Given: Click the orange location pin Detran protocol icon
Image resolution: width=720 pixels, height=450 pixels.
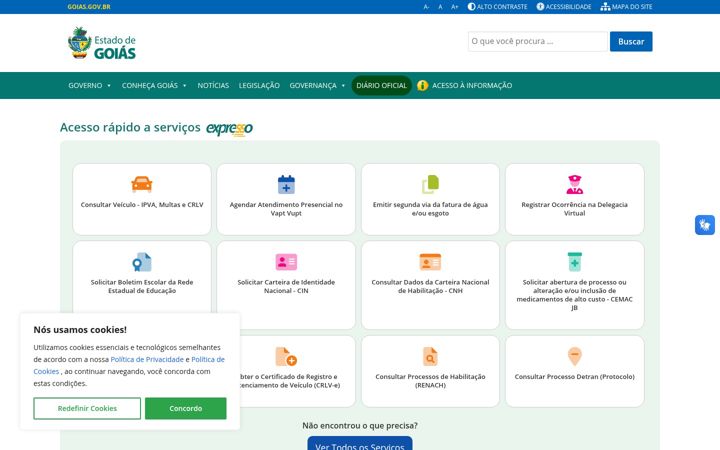Looking at the screenshot, I should tap(574, 356).
